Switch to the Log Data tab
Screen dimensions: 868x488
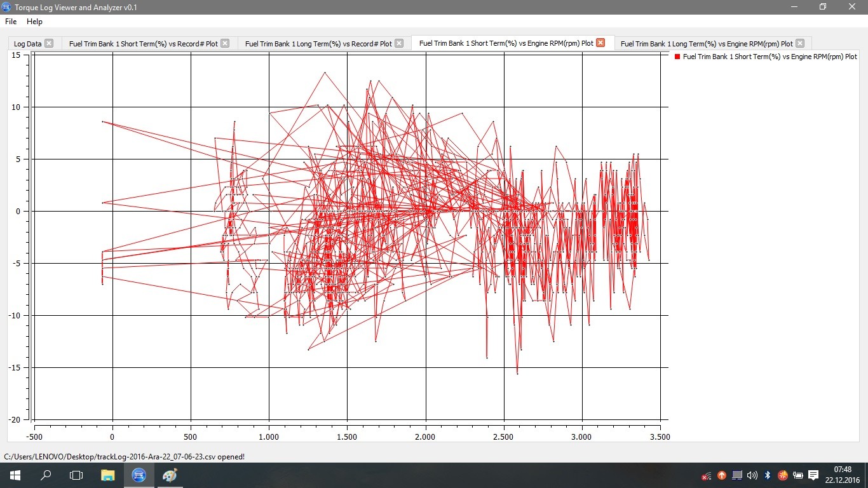point(27,44)
